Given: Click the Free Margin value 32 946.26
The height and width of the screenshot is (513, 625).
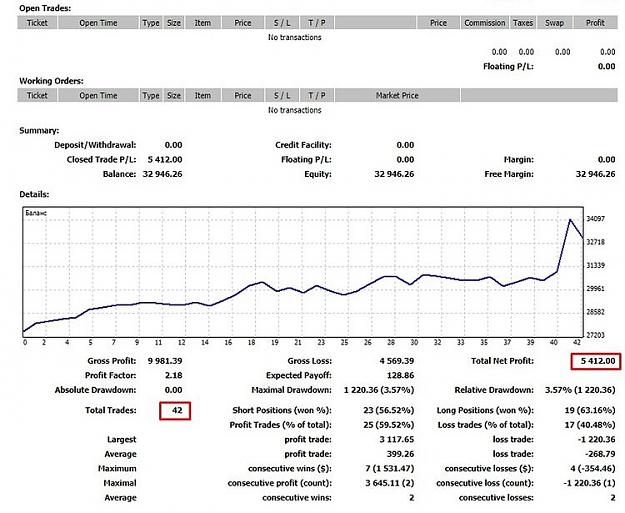Looking at the screenshot, I should click(x=596, y=174).
